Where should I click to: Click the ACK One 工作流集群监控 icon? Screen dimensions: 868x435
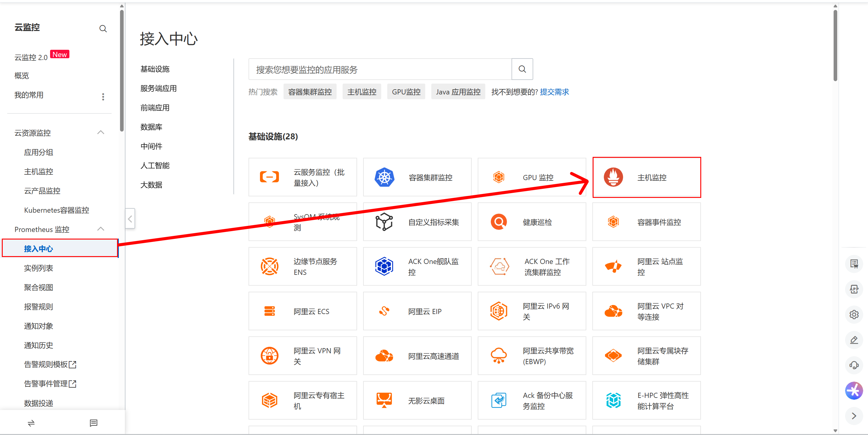499,267
